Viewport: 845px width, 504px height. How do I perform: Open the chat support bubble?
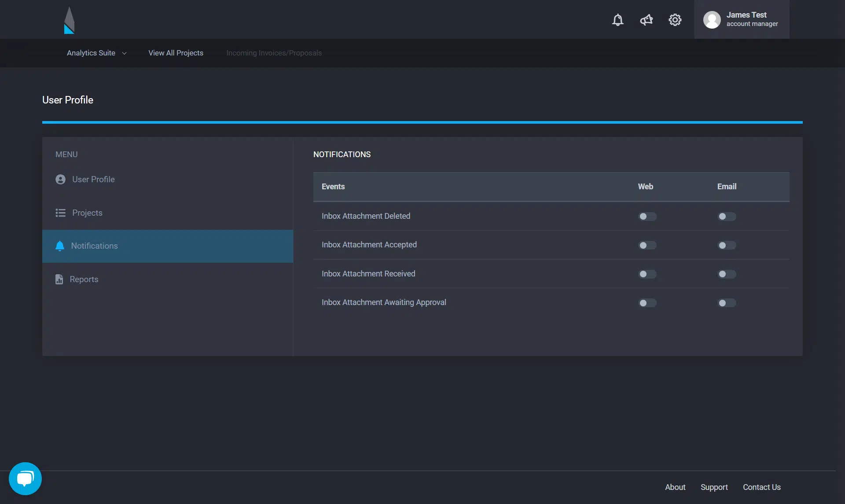(x=25, y=478)
